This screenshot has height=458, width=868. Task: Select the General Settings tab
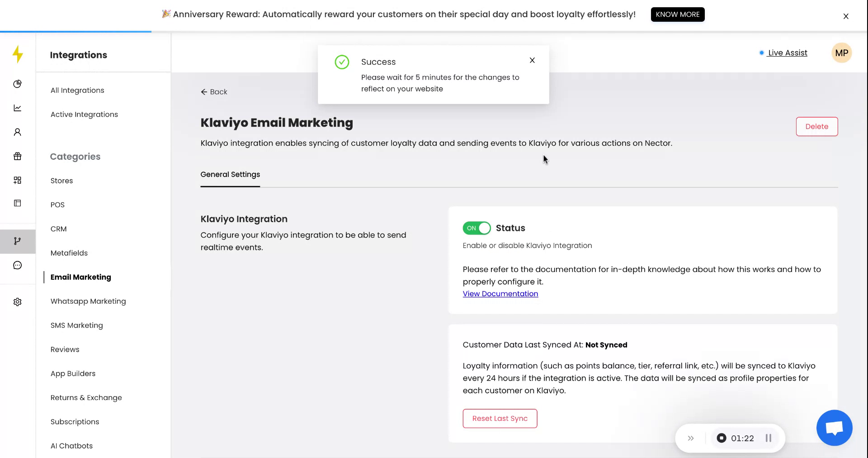coord(230,174)
